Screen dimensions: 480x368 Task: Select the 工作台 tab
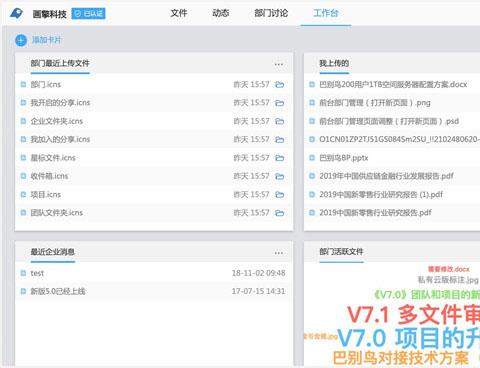[326, 13]
